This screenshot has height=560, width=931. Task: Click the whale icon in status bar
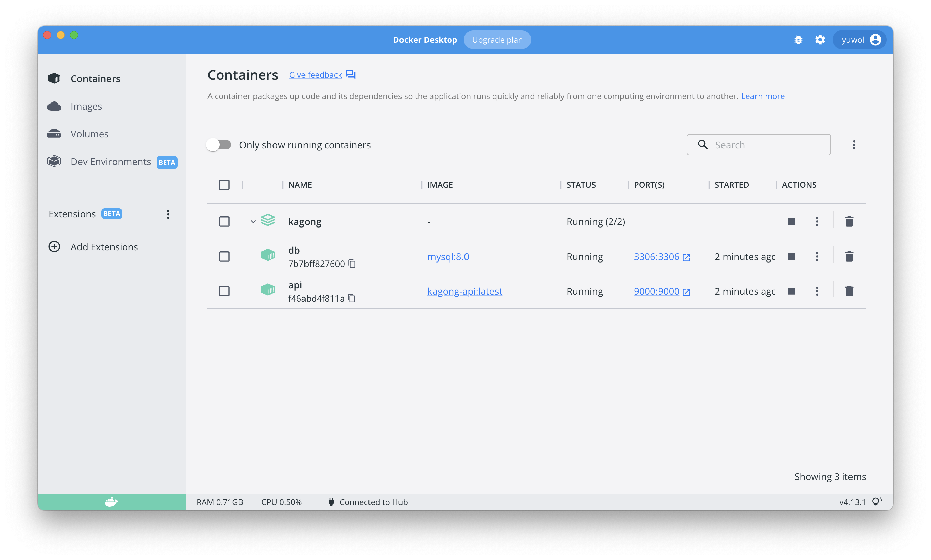click(111, 502)
